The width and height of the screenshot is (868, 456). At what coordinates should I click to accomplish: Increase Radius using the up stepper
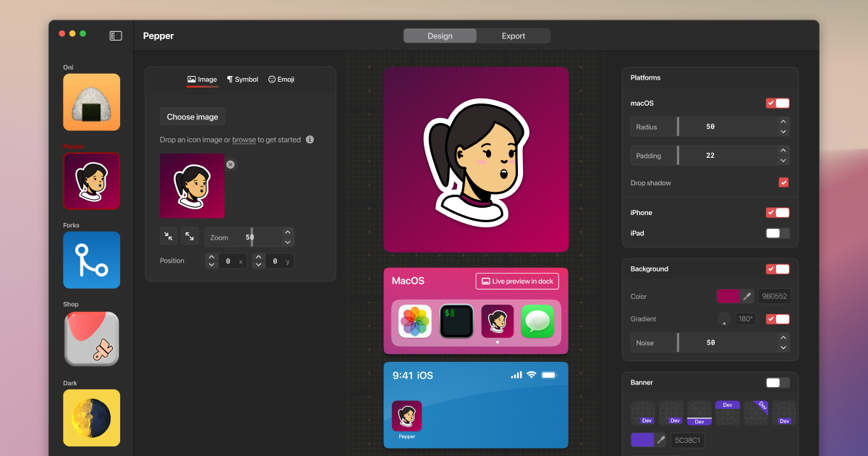tap(783, 122)
